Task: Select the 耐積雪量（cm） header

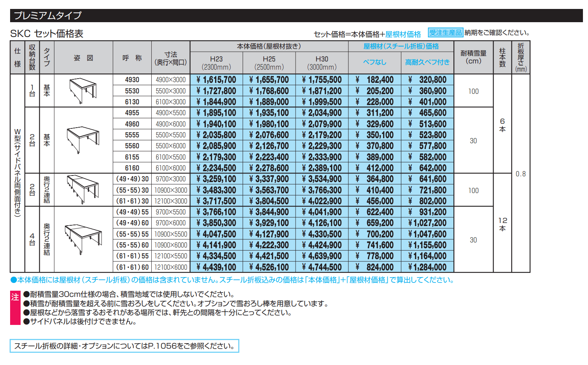Action: pos(473,56)
